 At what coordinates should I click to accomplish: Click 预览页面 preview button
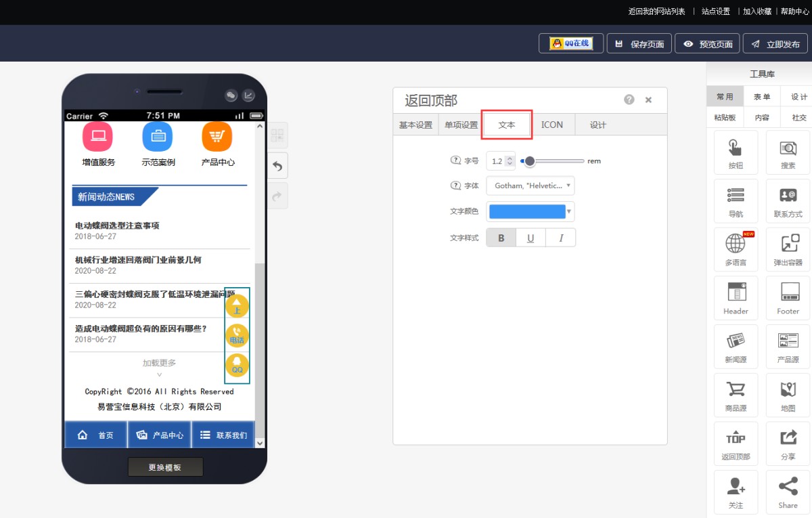708,43
